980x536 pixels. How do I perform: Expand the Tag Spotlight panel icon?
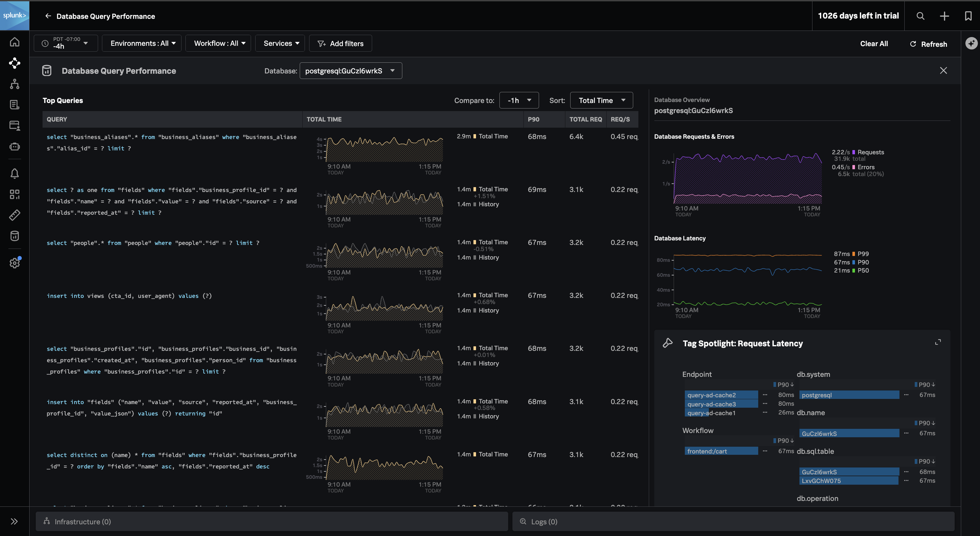pyautogui.click(x=938, y=342)
